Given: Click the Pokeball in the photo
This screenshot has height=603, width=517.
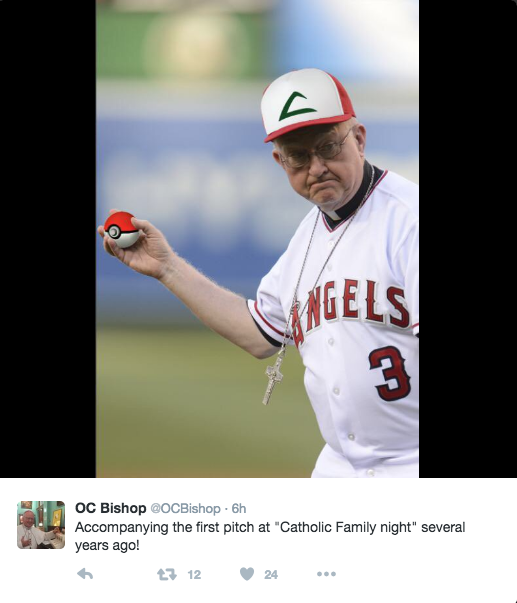Looking at the screenshot, I should click(121, 230).
